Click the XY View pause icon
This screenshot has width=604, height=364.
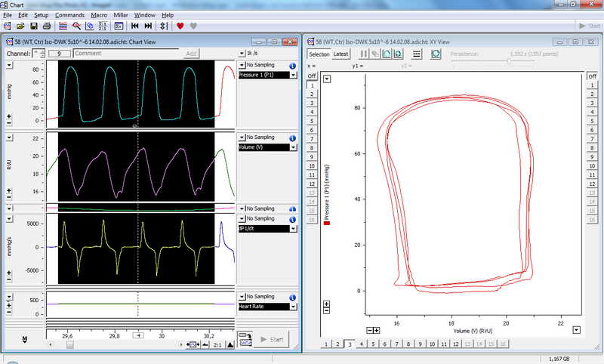tap(364, 54)
